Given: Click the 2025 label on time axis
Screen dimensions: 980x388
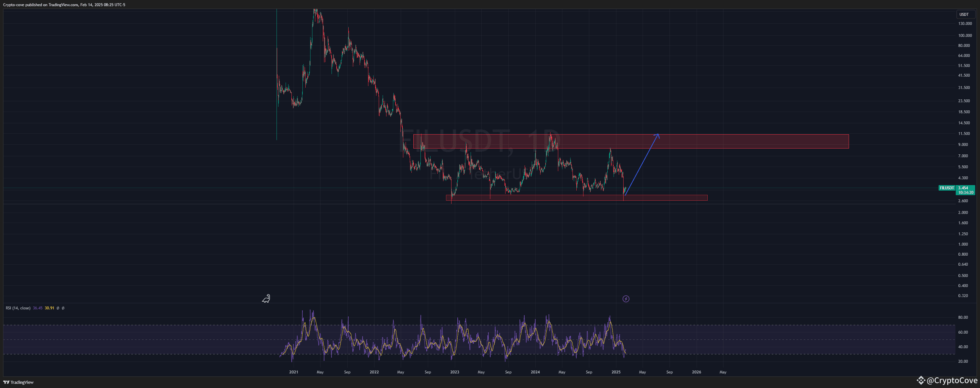Looking at the screenshot, I should tap(616, 372).
